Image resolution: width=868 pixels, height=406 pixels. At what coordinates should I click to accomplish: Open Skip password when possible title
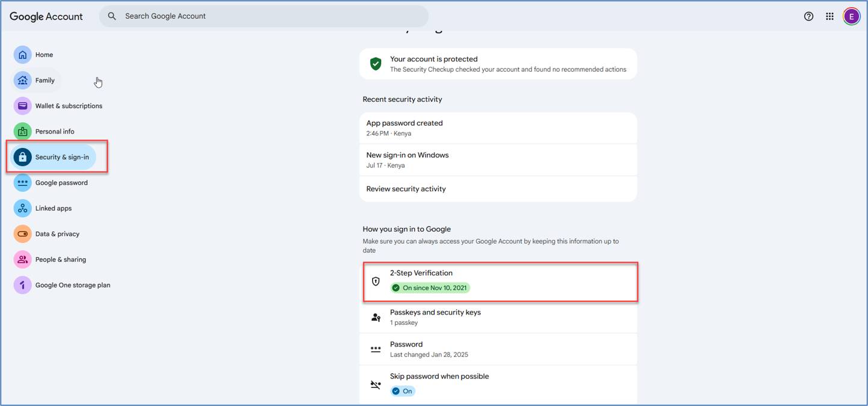pyautogui.click(x=439, y=377)
